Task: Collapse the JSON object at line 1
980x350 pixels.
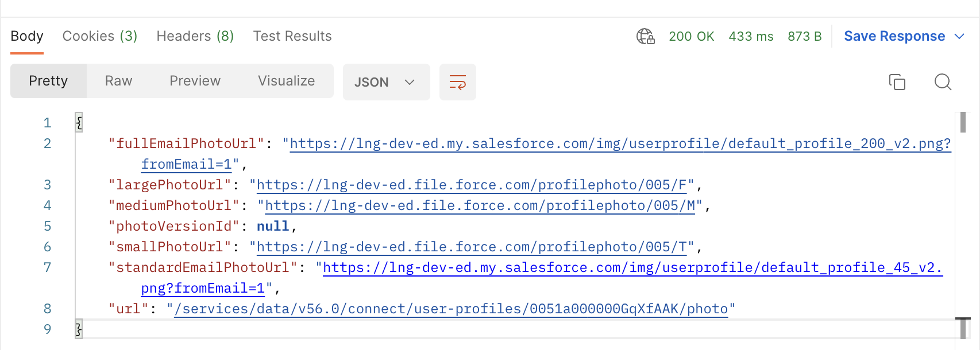Action: (x=79, y=122)
